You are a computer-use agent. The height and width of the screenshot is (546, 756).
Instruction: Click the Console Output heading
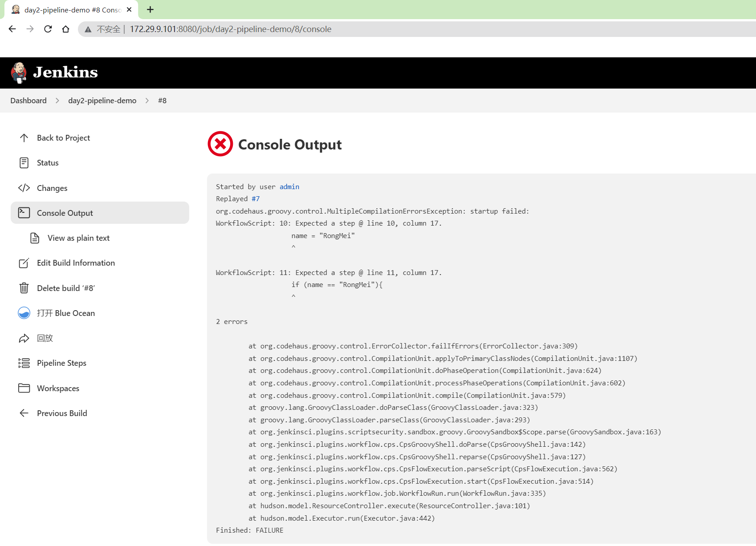290,145
